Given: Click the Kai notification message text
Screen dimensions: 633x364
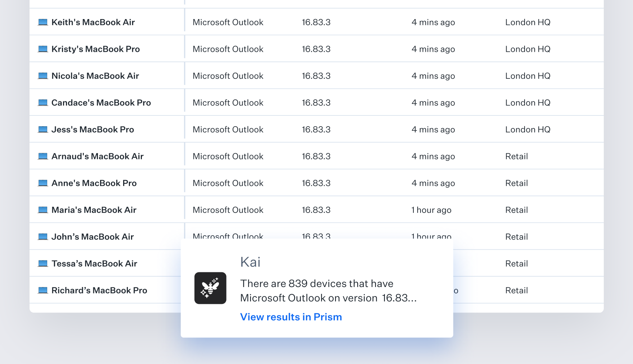Looking at the screenshot, I should coord(328,291).
